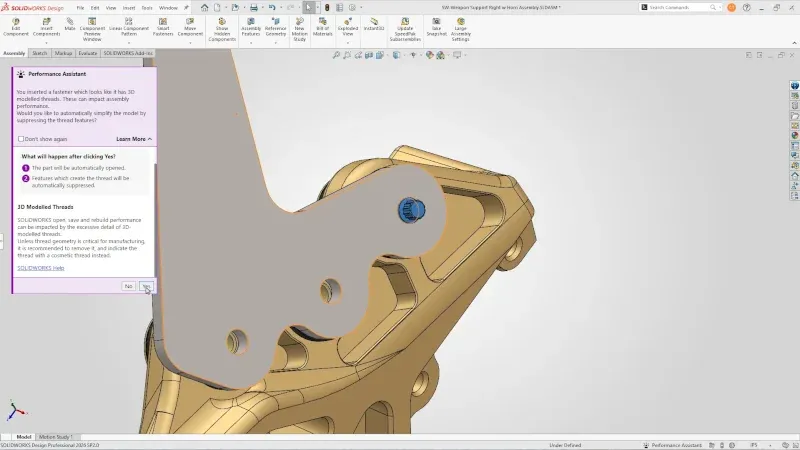Open Reference Geometry tool
The width and height of the screenshot is (800, 450).
coord(276,27)
